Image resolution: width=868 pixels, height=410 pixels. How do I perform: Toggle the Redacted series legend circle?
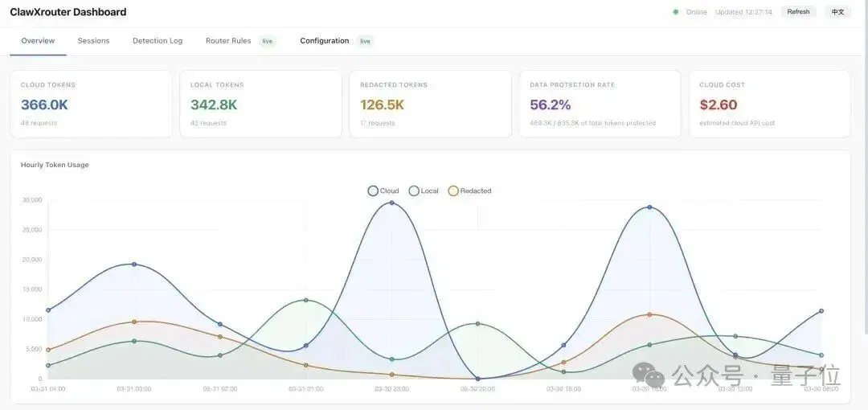[x=453, y=191]
